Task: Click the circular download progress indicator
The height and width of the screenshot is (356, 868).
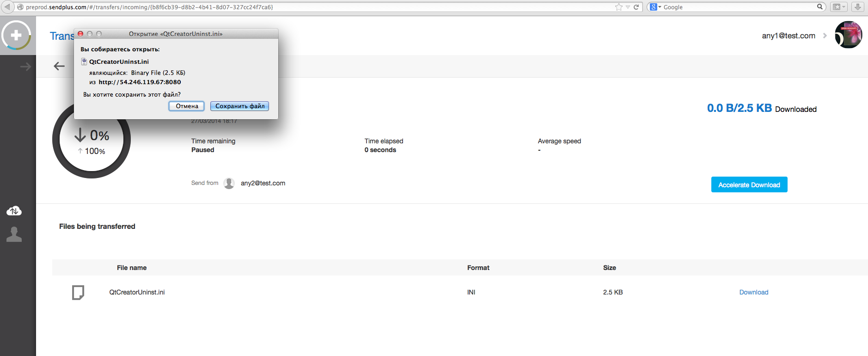Action: point(92,139)
